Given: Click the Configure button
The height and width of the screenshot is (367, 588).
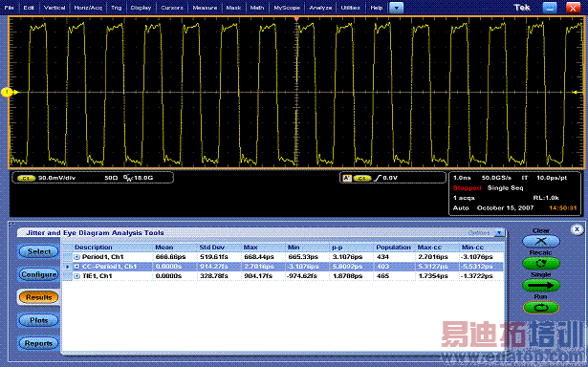Looking at the screenshot, I should point(38,274).
